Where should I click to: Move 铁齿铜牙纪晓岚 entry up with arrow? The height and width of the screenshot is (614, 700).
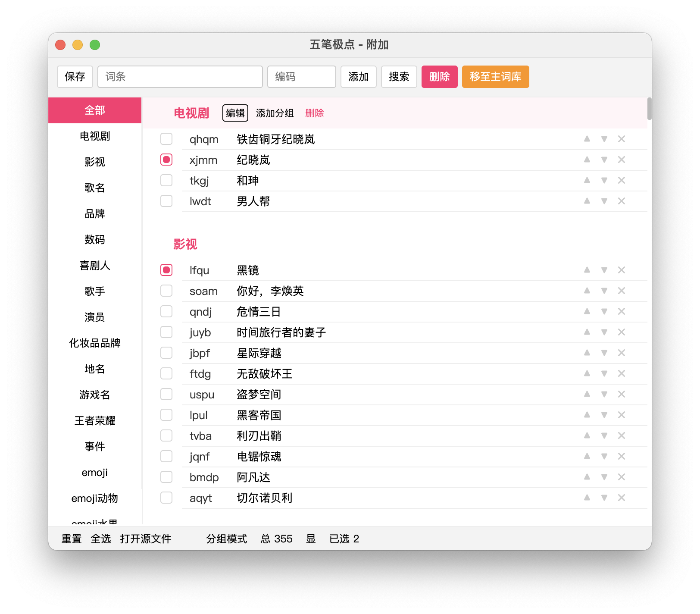[587, 139]
